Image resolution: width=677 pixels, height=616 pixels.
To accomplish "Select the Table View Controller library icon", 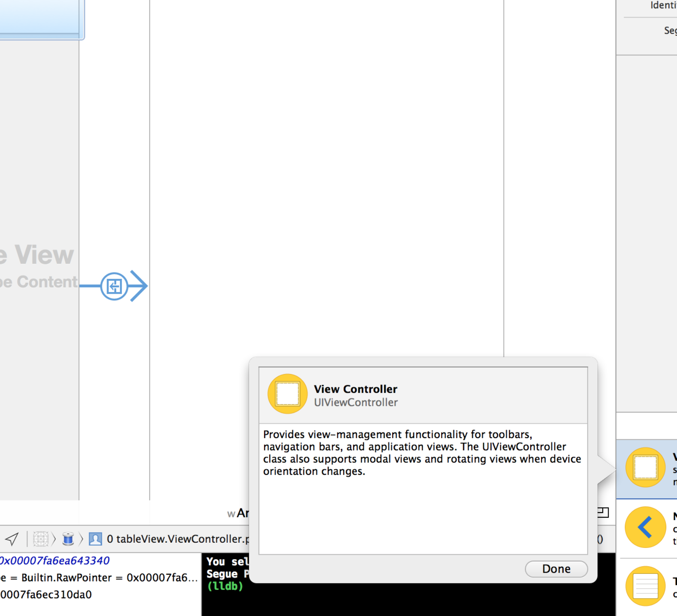I will pos(645,585).
